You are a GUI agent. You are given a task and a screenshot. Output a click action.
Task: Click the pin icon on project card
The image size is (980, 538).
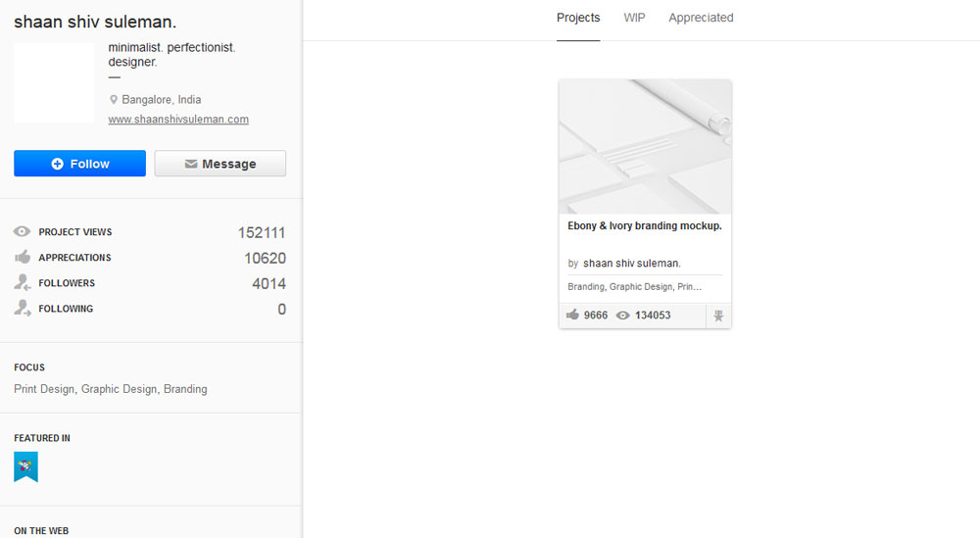(718, 316)
